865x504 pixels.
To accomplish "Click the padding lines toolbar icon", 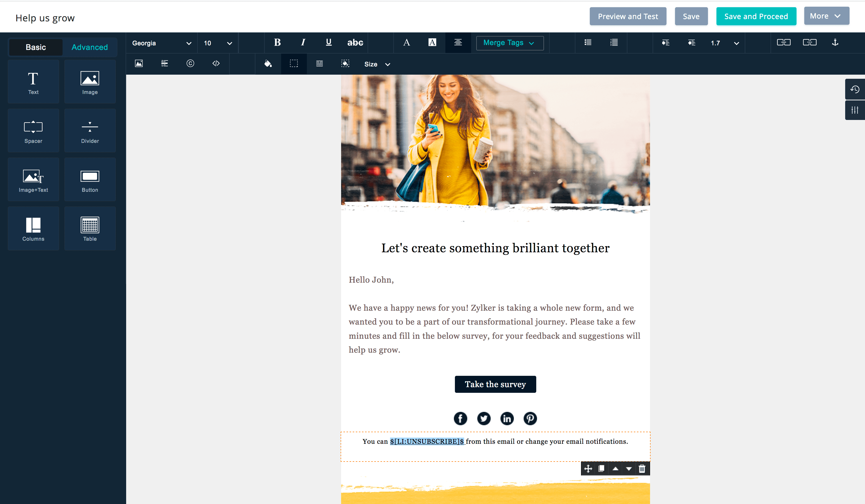I will (319, 64).
